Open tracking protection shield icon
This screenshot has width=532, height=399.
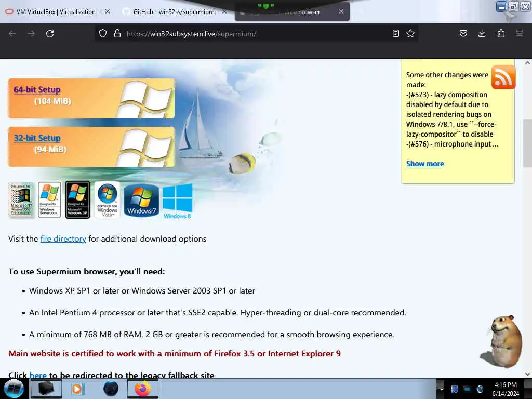(103, 34)
